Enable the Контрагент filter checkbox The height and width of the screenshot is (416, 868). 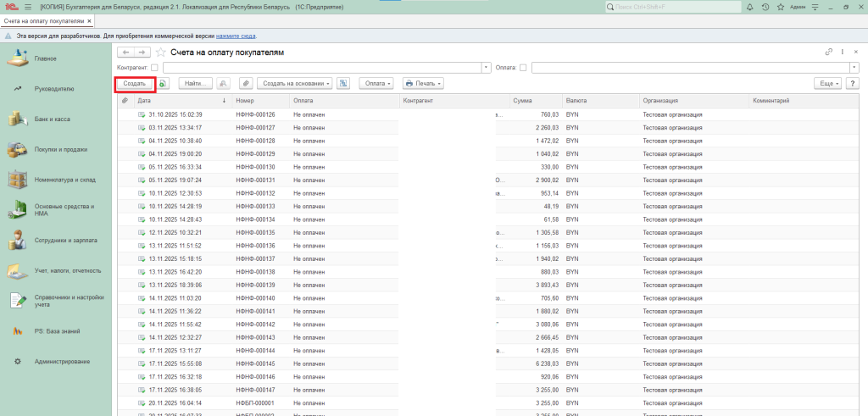(154, 68)
